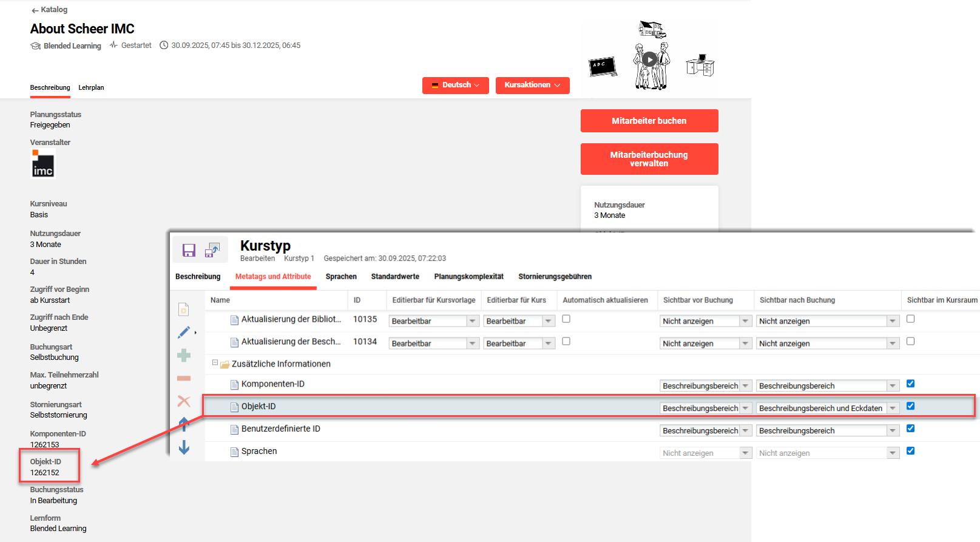
Task: Click the red X delete icon
Action: [184, 401]
